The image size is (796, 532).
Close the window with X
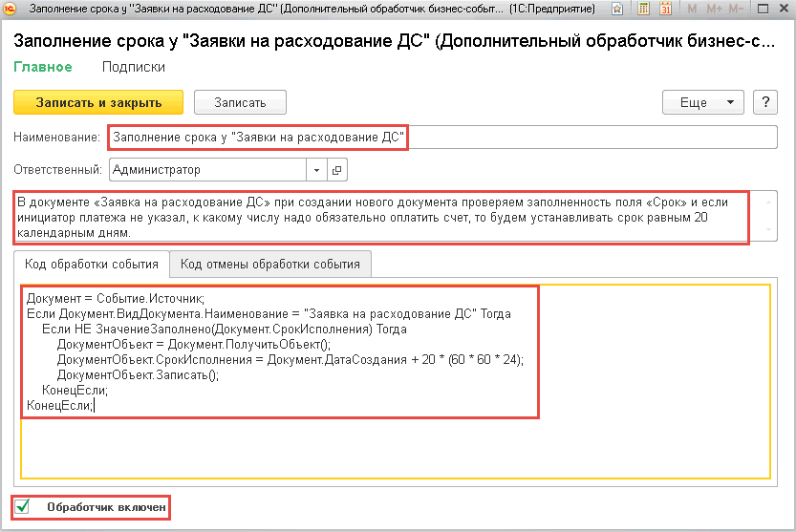point(784,9)
